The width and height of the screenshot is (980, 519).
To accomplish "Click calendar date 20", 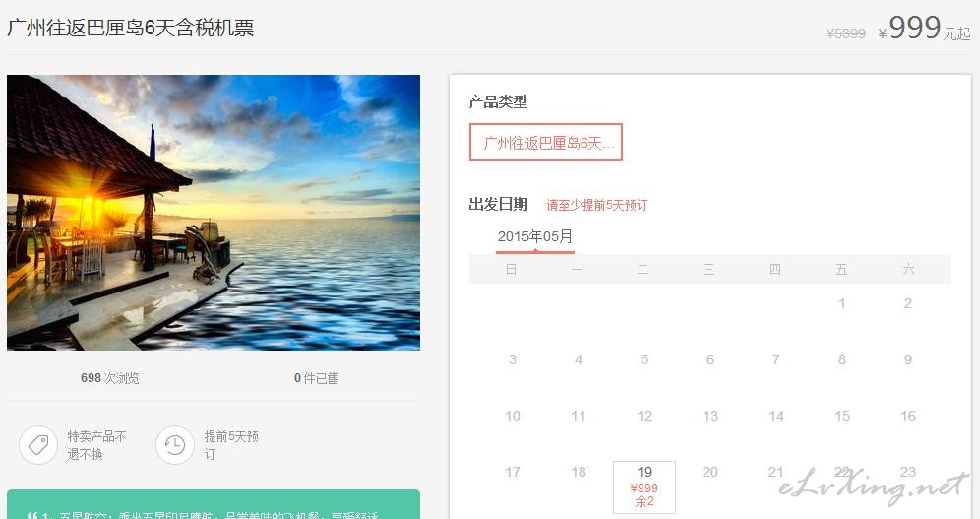I will click(710, 472).
